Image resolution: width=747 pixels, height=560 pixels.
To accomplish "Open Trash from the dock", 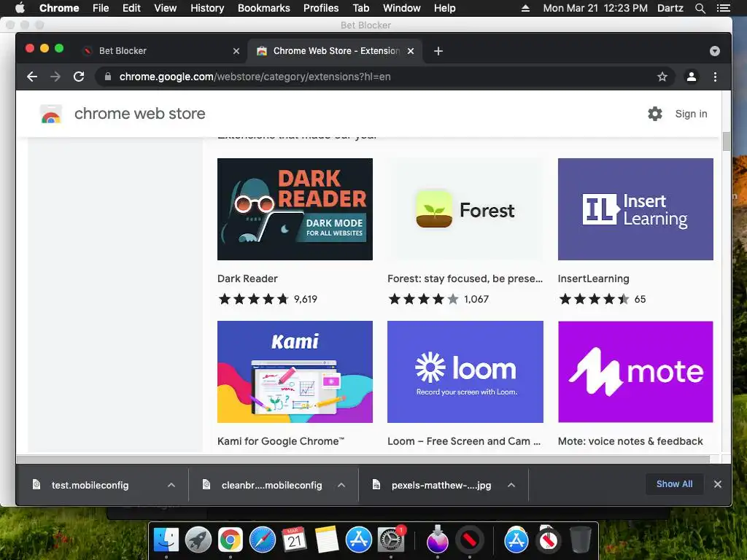I will 580,540.
